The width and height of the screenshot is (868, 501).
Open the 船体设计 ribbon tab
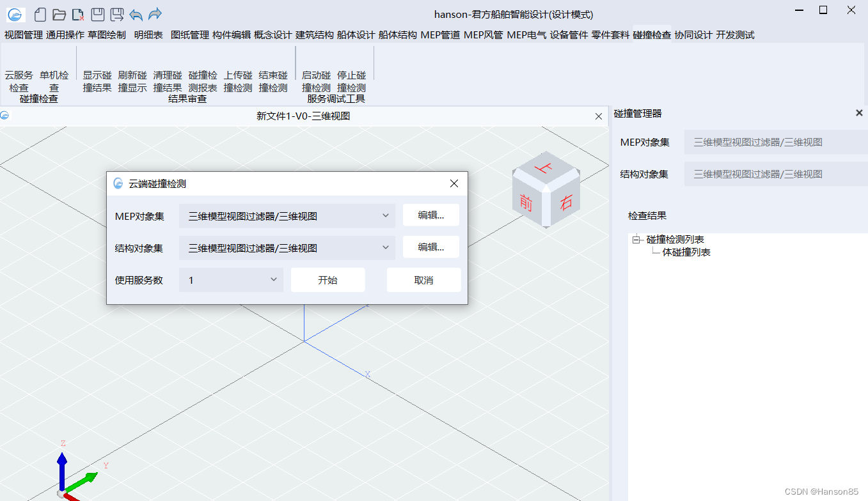coord(356,35)
